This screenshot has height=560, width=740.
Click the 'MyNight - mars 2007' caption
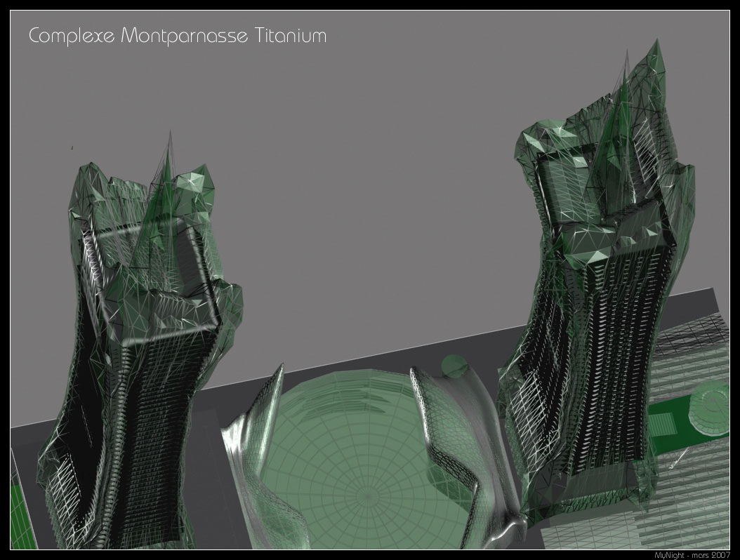[x=692, y=555]
